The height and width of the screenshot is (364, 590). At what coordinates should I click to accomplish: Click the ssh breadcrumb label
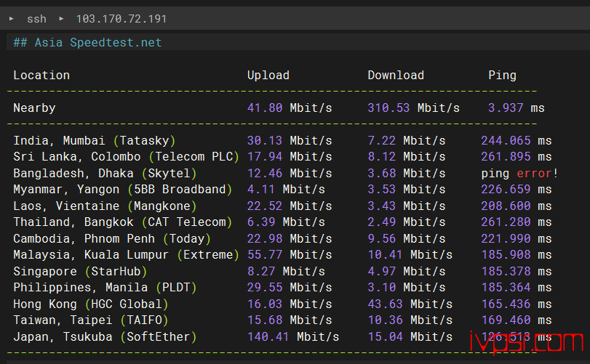pos(36,19)
